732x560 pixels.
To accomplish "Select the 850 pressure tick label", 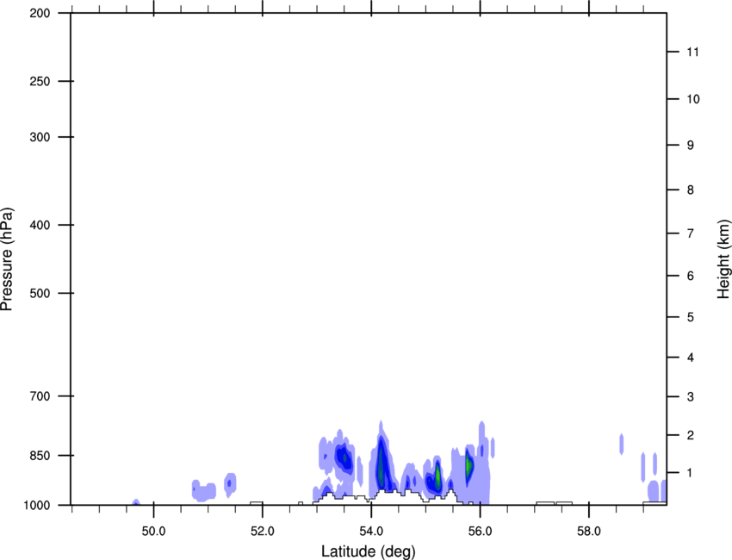I will pyautogui.click(x=40, y=456).
